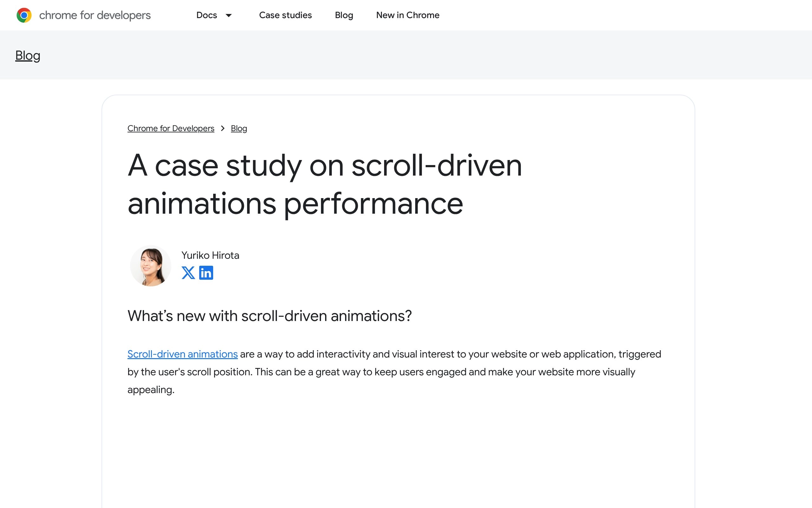This screenshot has width=812, height=508.
Task: Open the author's X (Twitter) profile icon
Action: [x=188, y=273]
